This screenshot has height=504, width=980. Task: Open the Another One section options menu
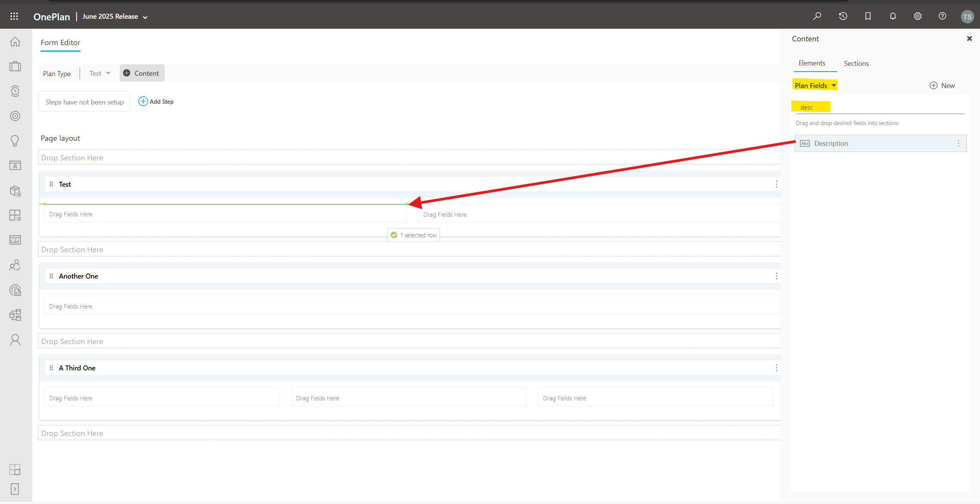point(776,276)
